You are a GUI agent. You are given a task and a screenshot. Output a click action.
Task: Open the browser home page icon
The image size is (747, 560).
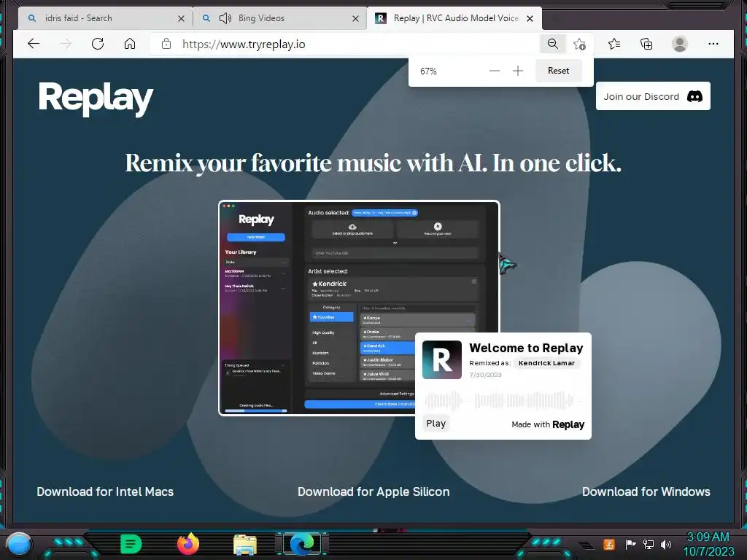pyautogui.click(x=130, y=44)
